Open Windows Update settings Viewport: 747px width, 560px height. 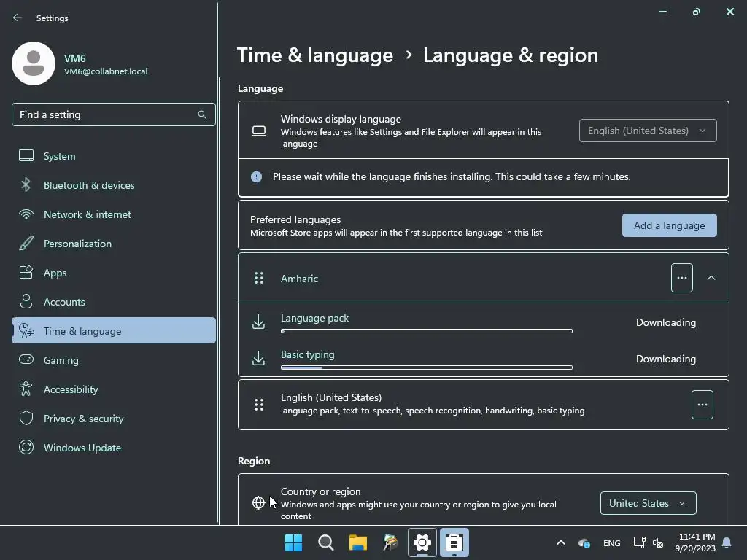click(113, 447)
